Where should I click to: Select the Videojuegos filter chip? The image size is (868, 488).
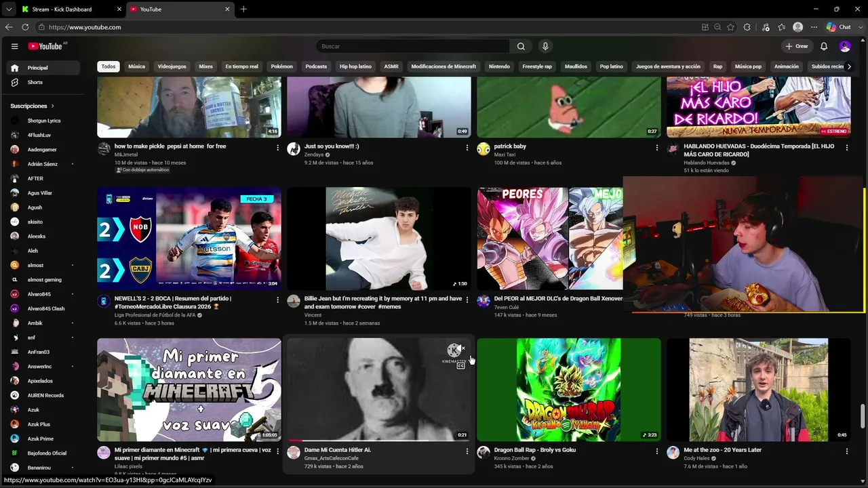pos(172,66)
